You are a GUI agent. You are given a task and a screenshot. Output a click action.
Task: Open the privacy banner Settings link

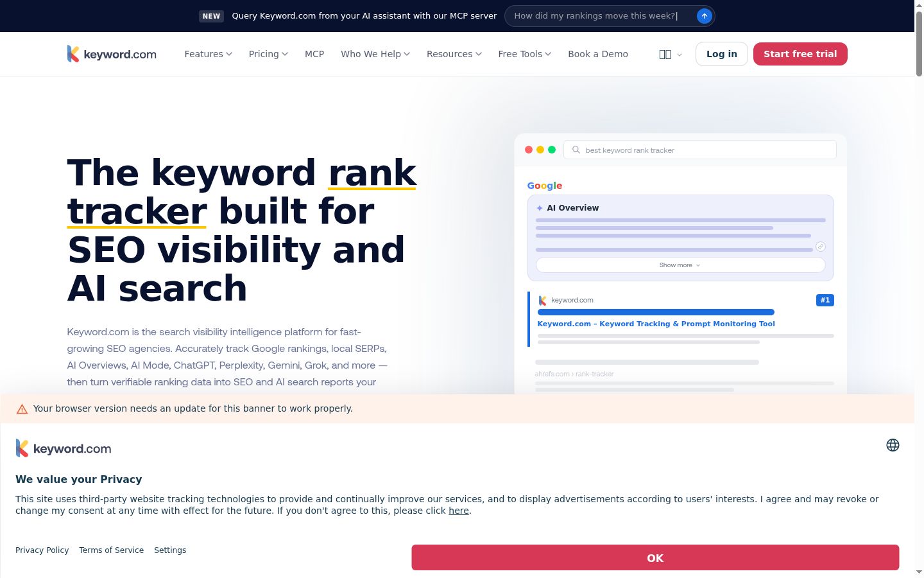170,550
